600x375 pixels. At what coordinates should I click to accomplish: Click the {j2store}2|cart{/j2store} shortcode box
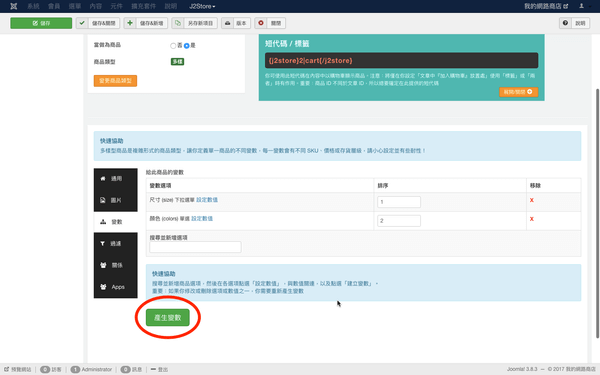(x=401, y=60)
